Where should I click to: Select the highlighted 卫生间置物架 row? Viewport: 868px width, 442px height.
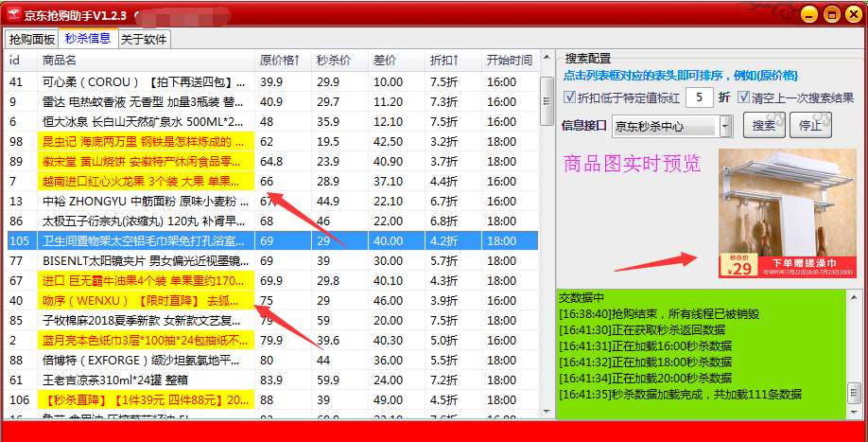click(271, 241)
